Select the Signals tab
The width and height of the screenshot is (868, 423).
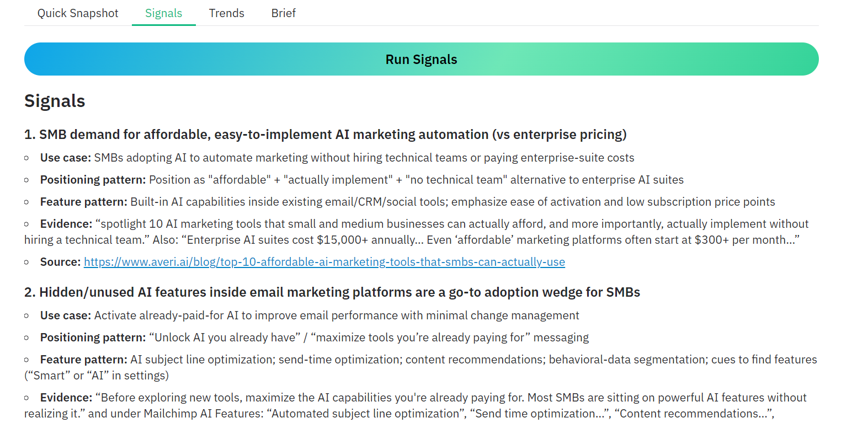(x=163, y=13)
